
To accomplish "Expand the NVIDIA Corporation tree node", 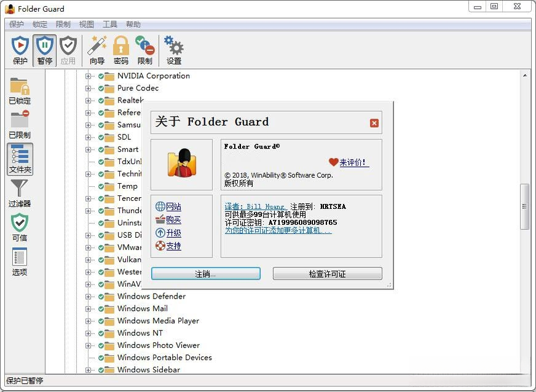I will pos(88,76).
